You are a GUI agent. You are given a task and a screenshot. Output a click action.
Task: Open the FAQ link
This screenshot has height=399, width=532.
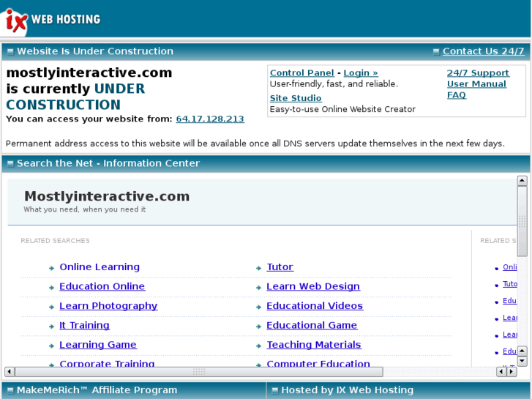[x=457, y=95]
